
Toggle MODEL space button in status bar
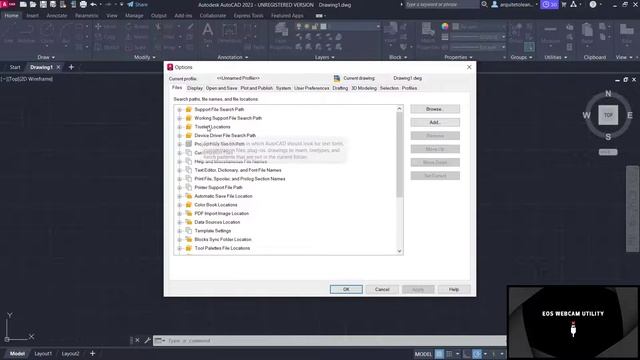(423, 354)
